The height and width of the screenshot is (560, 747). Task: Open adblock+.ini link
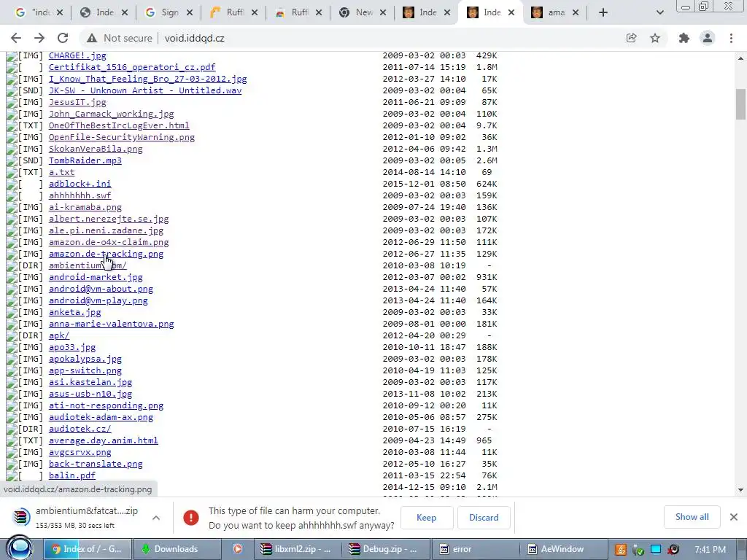(80, 184)
